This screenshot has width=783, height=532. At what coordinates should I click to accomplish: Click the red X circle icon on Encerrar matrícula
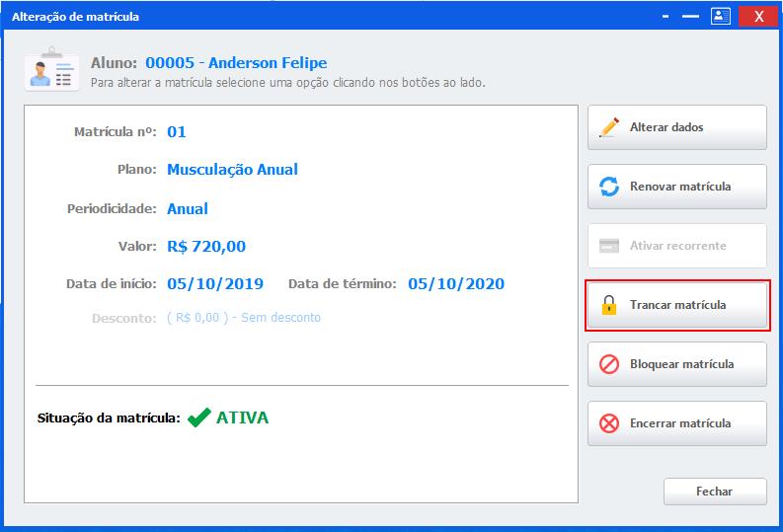[x=608, y=423]
